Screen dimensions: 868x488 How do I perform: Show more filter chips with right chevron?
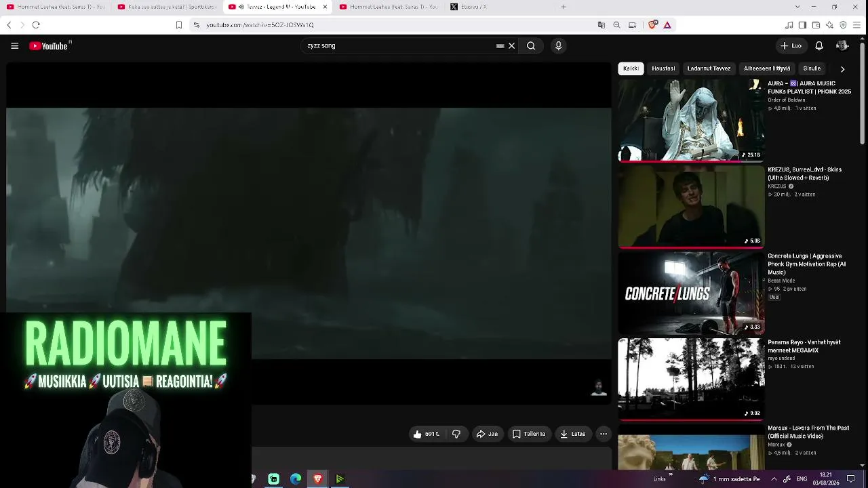pos(842,69)
